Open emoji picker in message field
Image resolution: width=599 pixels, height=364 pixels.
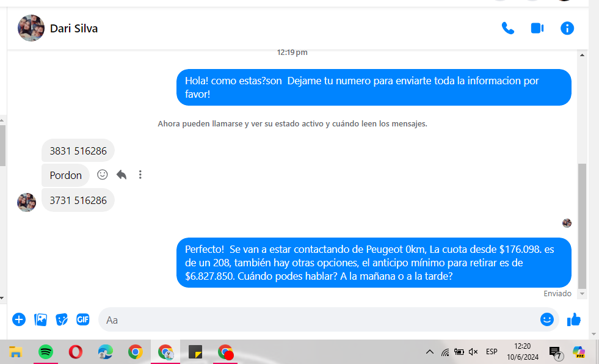(546, 319)
